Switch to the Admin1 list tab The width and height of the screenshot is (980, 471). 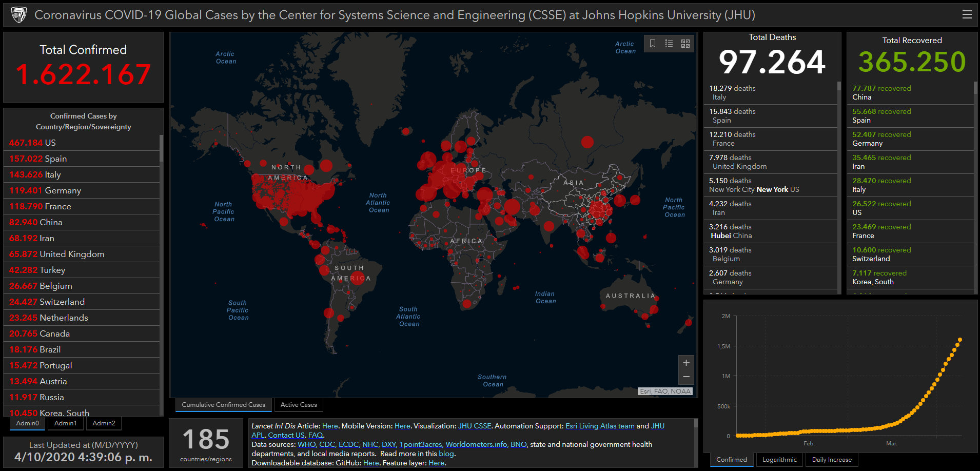(66, 423)
